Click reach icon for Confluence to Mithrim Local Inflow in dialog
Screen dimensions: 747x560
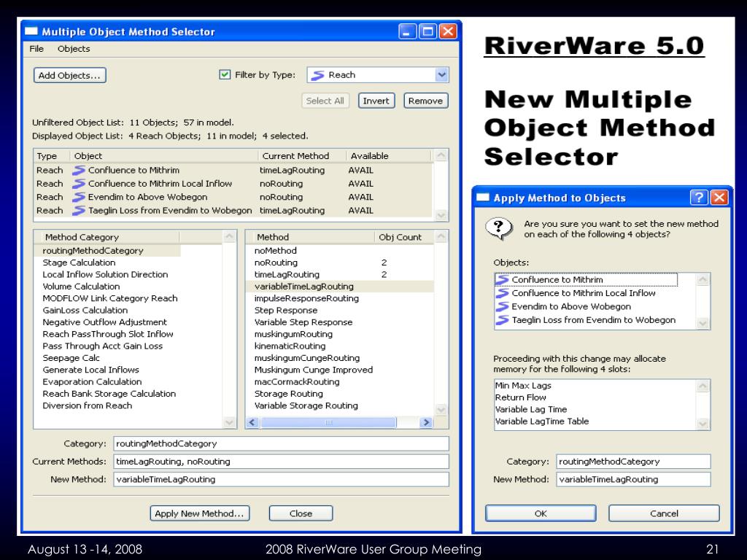502,293
